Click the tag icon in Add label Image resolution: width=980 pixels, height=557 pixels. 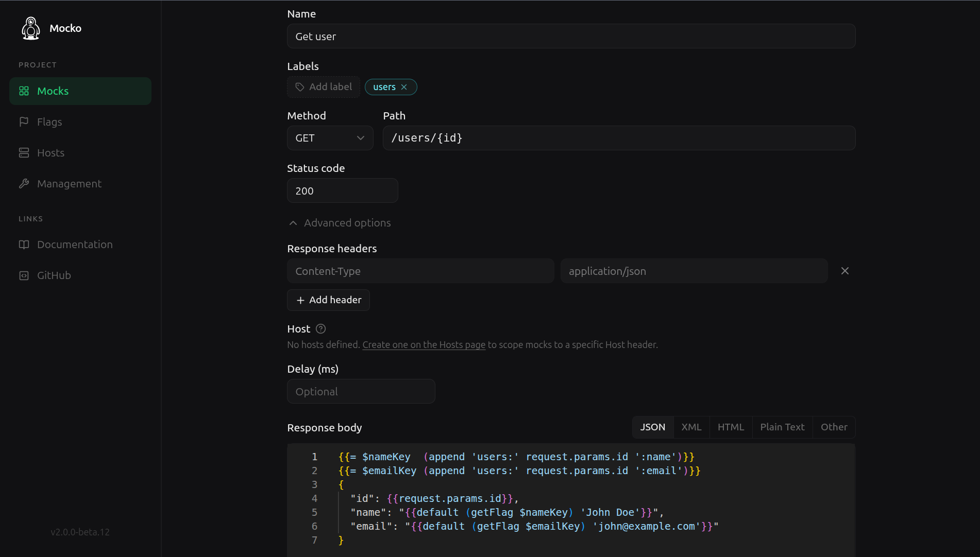[300, 87]
